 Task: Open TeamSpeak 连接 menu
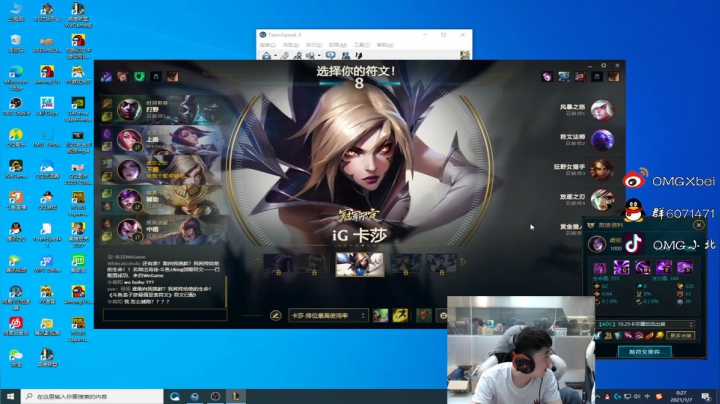click(x=267, y=45)
